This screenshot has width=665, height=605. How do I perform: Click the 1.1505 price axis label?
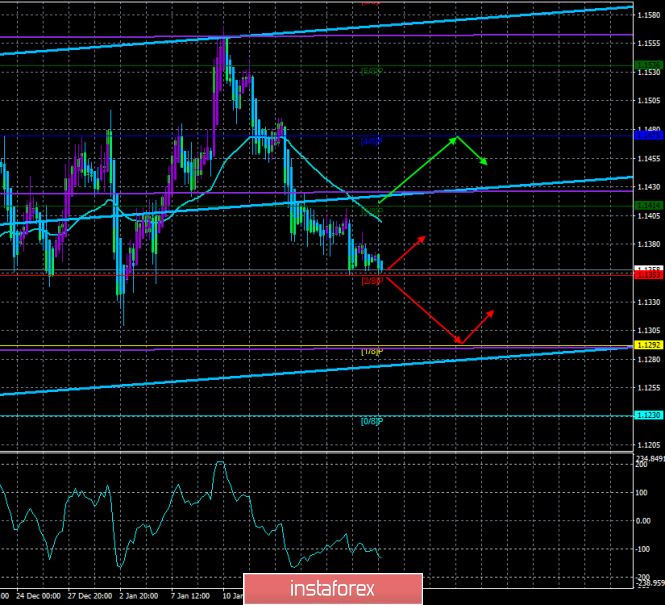649,101
